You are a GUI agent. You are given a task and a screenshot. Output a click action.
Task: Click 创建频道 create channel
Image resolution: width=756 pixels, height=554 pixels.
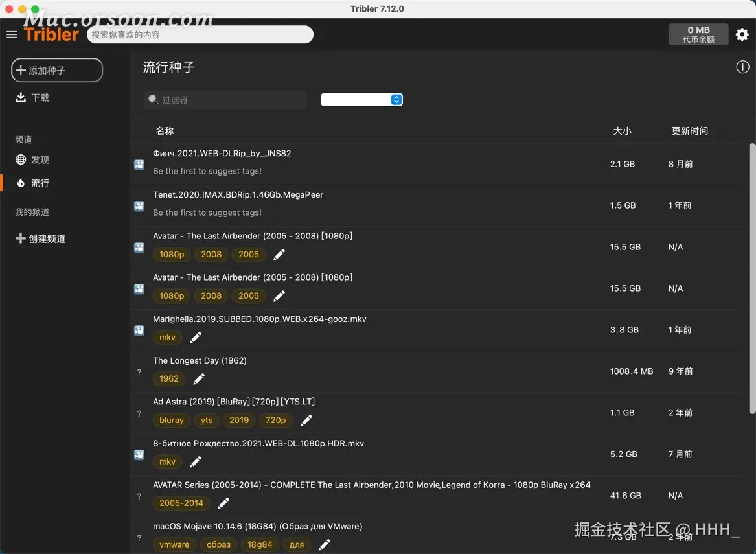click(47, 238)
